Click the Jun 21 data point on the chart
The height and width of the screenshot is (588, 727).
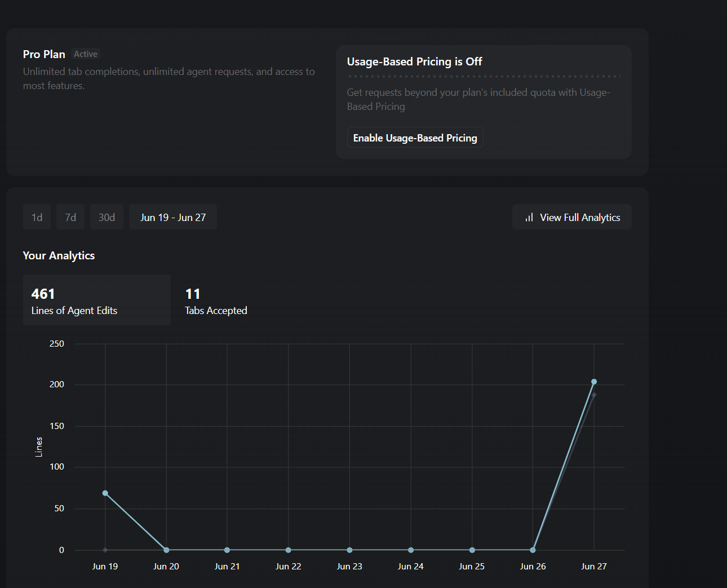(227, 550)
